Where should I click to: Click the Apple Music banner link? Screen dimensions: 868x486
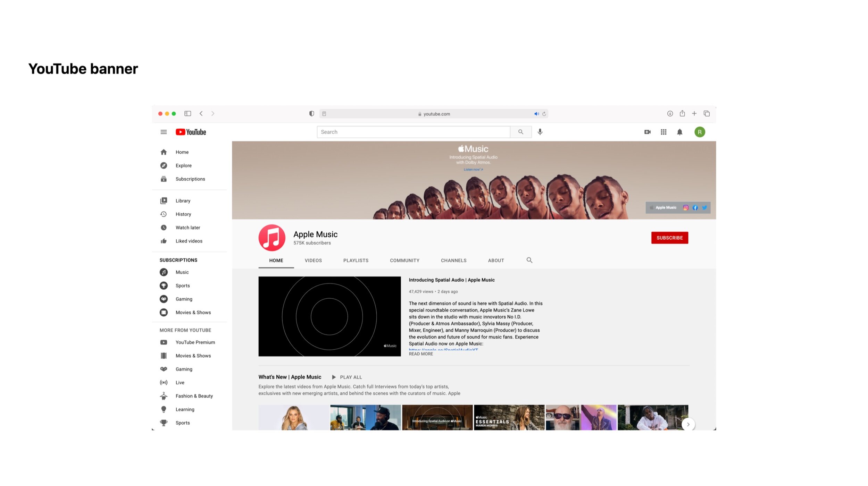click(x=663, y=207)
